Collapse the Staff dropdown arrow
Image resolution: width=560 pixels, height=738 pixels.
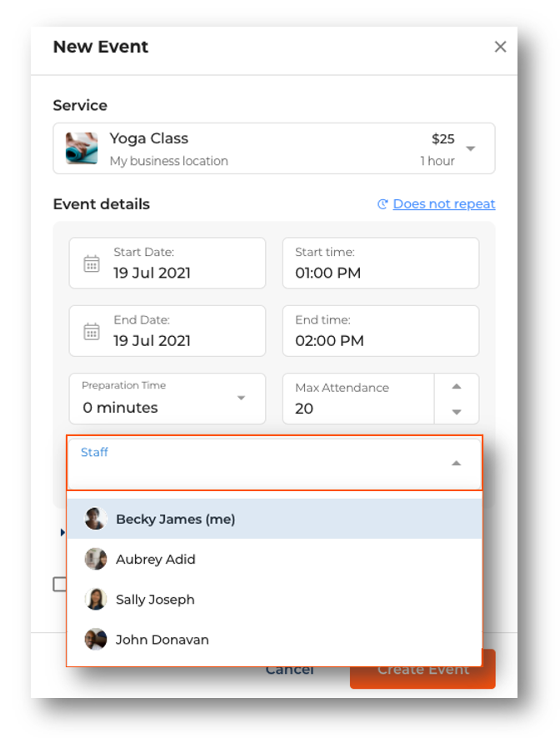456,464
